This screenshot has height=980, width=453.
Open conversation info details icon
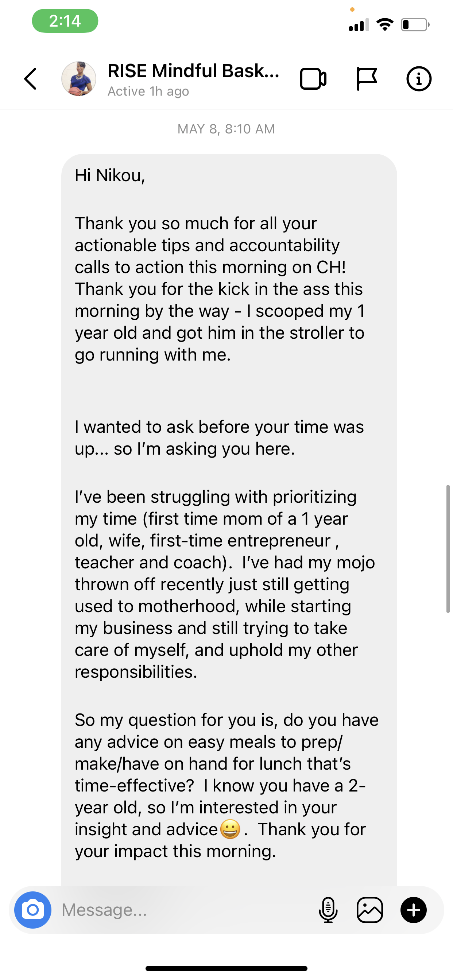tap(419, 79)
